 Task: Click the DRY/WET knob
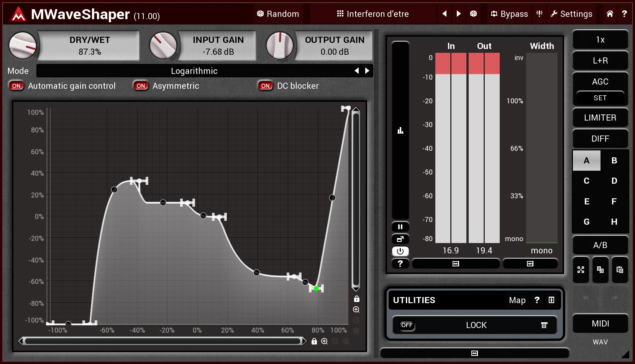click(x=22, y=46)
